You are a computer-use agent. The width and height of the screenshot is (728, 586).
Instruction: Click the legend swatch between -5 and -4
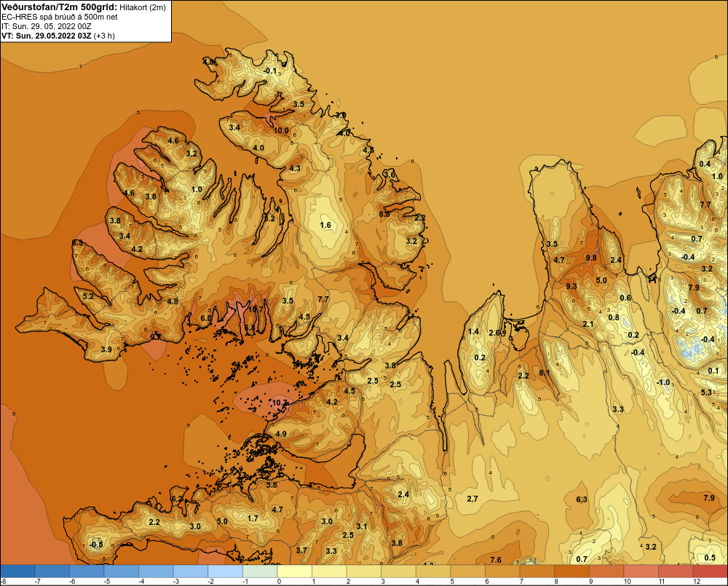pyautogui.click(x=121, y=571)
